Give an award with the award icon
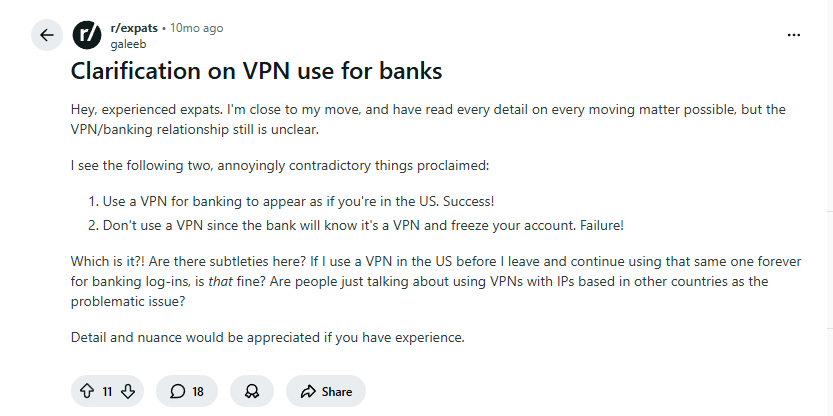833x416 pixels. click(252, 391)
